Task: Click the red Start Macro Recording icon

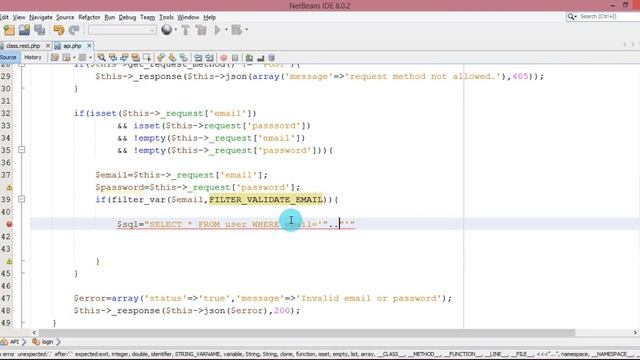Action: 224,58
